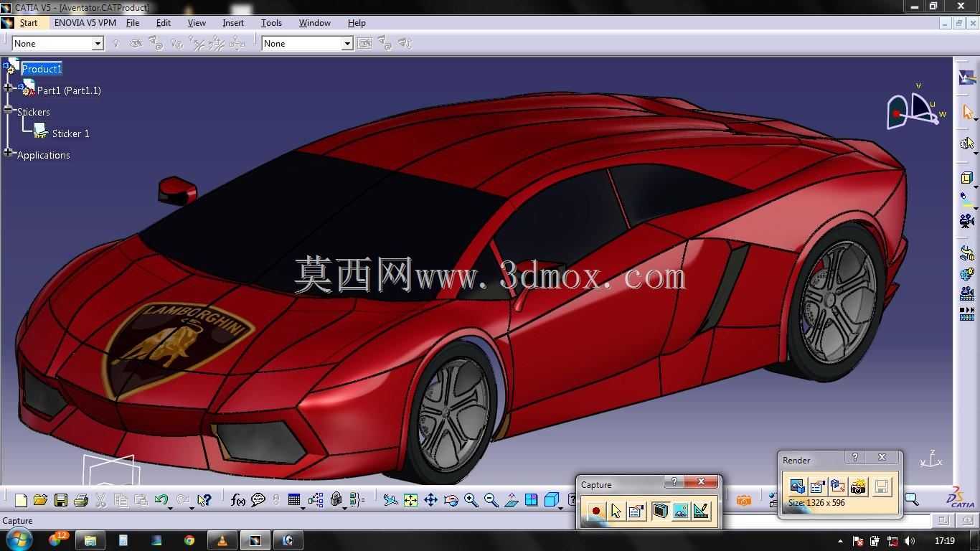Screen dimensions: 980x551
Task: Click the volume speaker in system tray
Action: (x=910, y=541)
